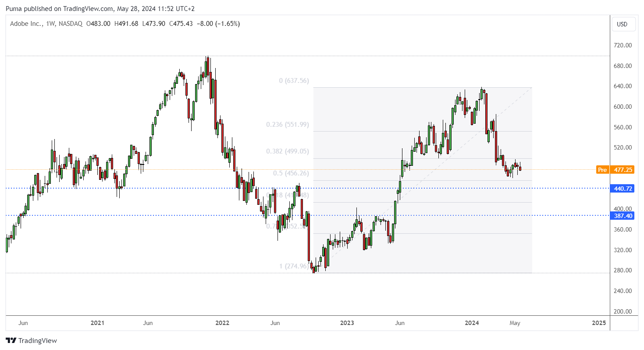
Task: Click the 0.382 (499.05) Fibonacci label
Action: point(288,151)
